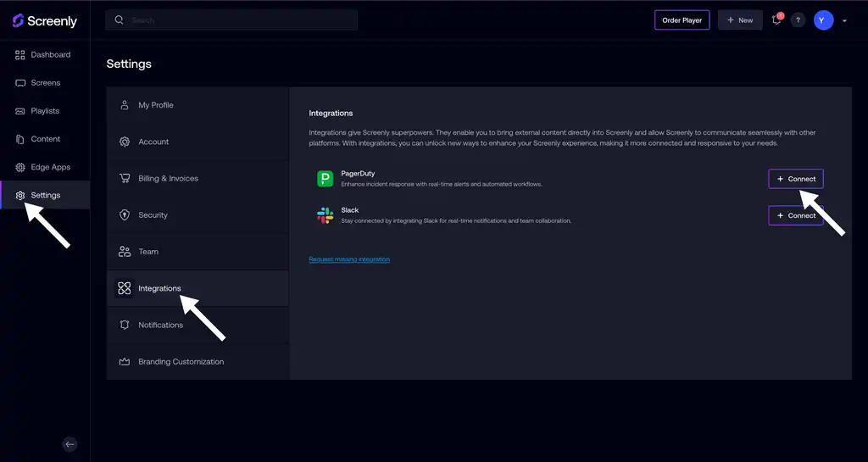Click the Slack logo icon
The height and width of the screenshot is (462, 868).
(x=325, y=215)
